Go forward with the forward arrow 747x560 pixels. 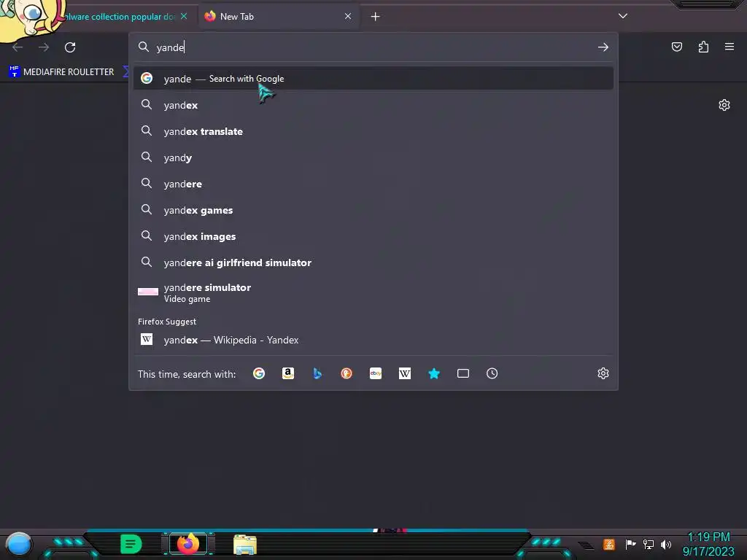(x=44, y=47)
